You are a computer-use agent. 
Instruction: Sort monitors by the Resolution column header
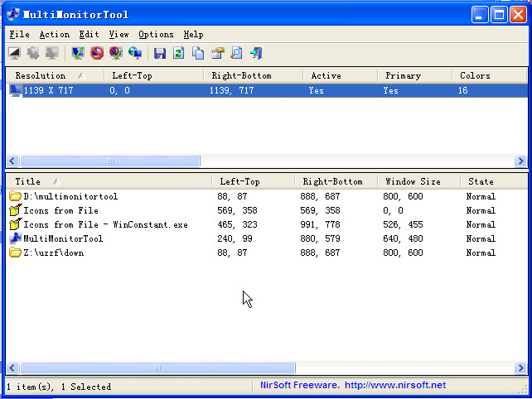click(x=40, y=75)
